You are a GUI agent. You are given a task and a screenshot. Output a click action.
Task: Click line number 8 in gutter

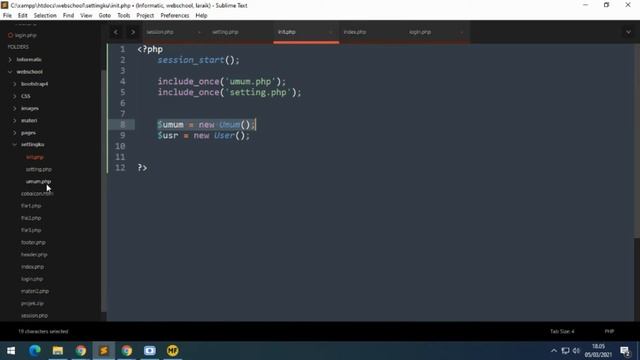pos(122,124)
